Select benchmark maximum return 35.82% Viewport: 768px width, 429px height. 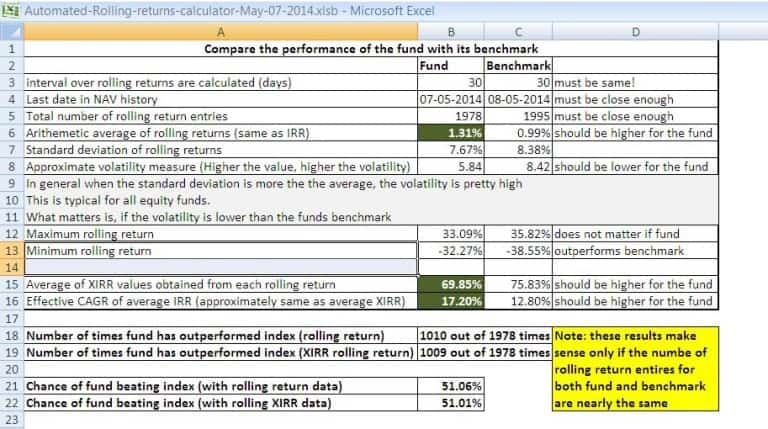tap(518, 234)
